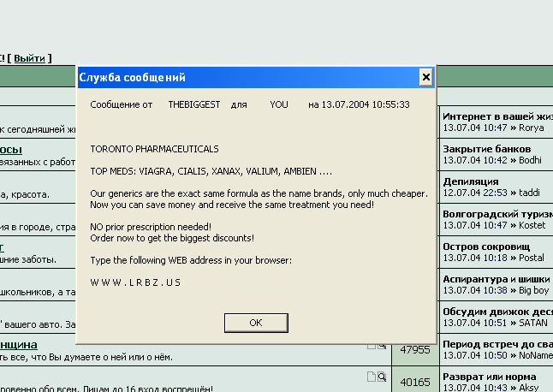Open topic Период встреч до свадьбы
The height and width of the screenshot is (392, 553).
pyautogui.click(x=497, y=344)
